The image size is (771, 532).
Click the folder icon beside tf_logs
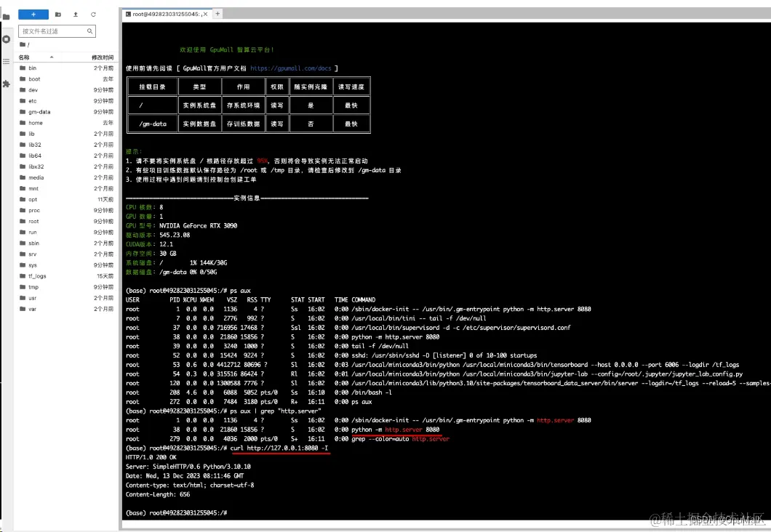(23, 276)
